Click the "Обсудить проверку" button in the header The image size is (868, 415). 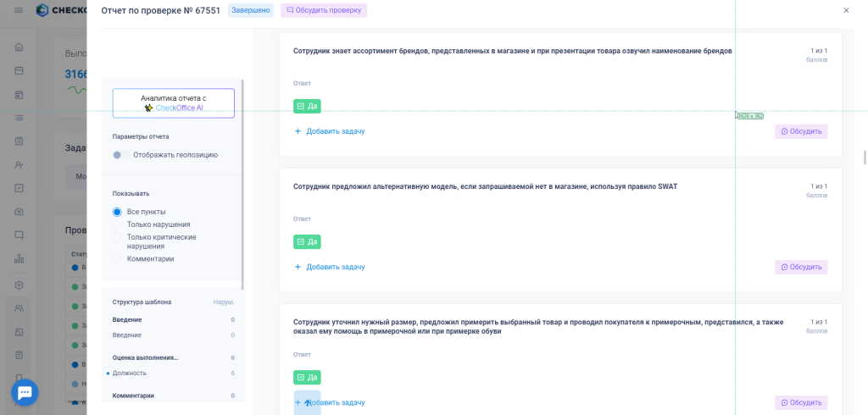[324, 10]
